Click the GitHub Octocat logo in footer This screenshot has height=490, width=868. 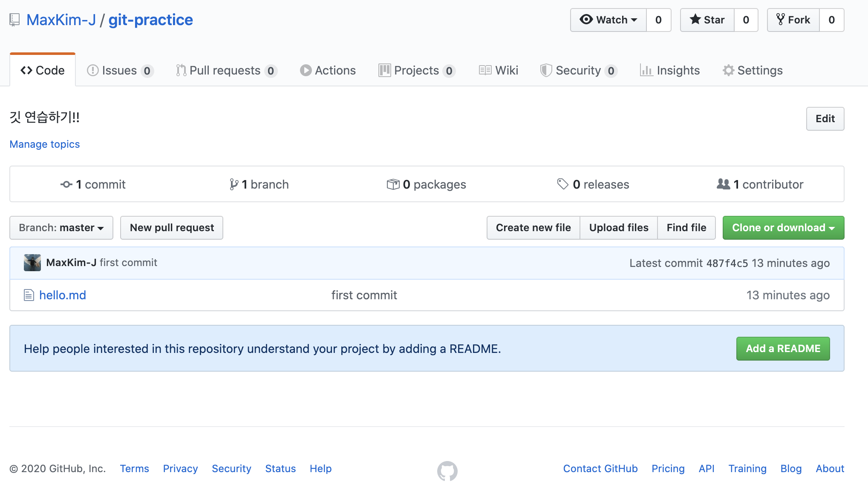(x=447, y=471)
